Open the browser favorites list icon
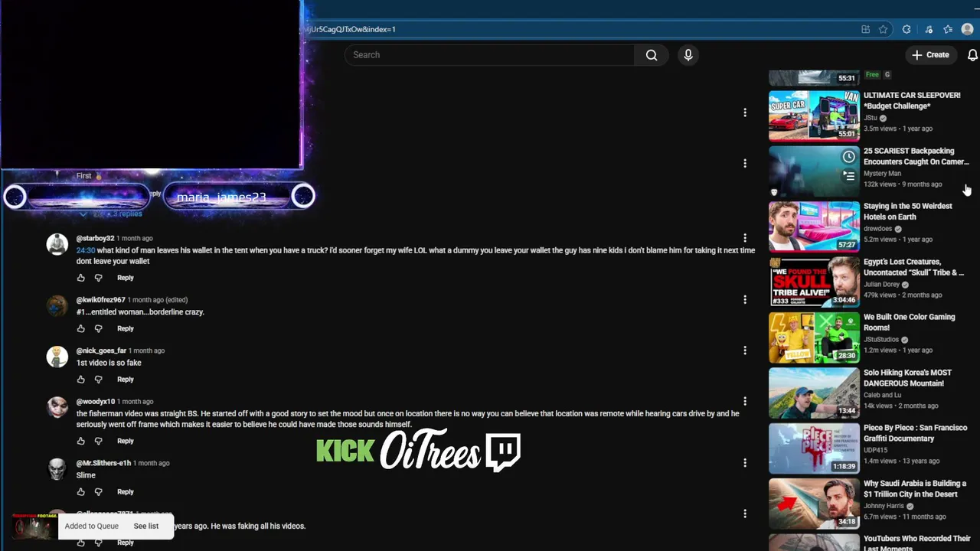 [948, 29]
